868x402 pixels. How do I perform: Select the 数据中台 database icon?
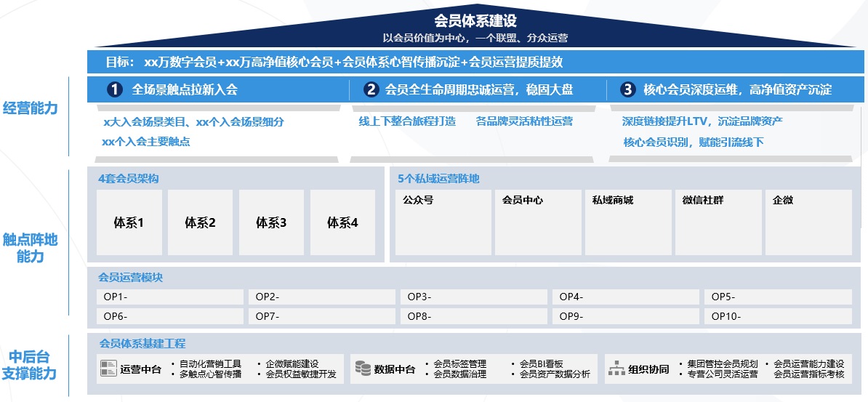pos(363,369)
